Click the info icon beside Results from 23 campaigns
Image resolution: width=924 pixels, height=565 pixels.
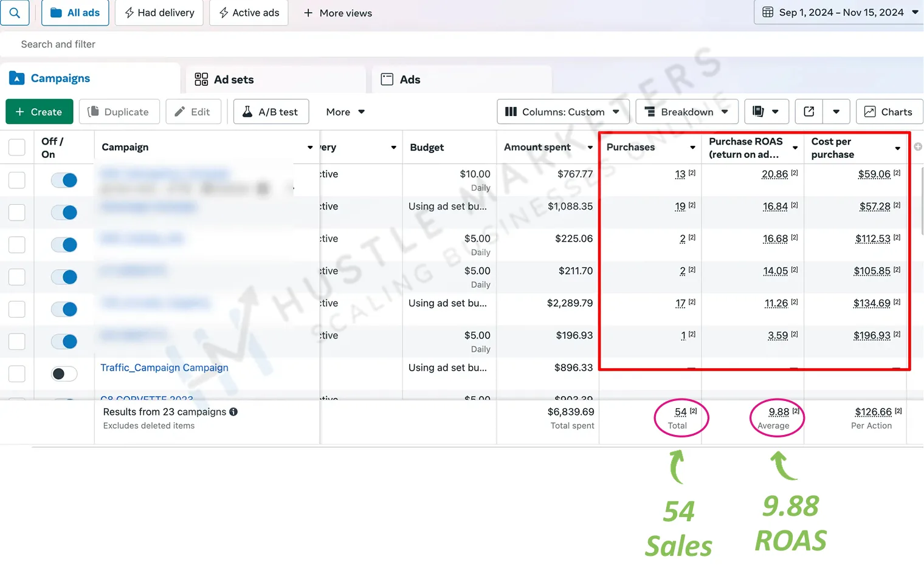click(233, 412)
